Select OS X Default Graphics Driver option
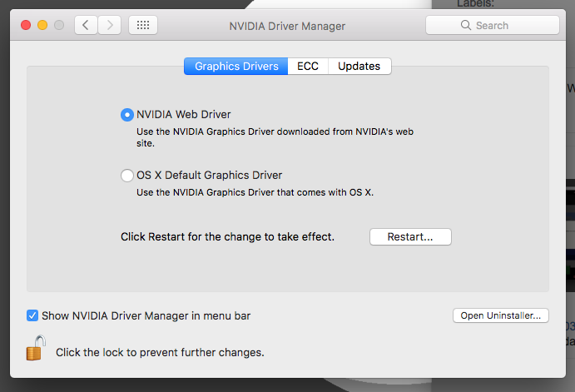575x392 pixels. pyautogui.click(x=126, y=176)
